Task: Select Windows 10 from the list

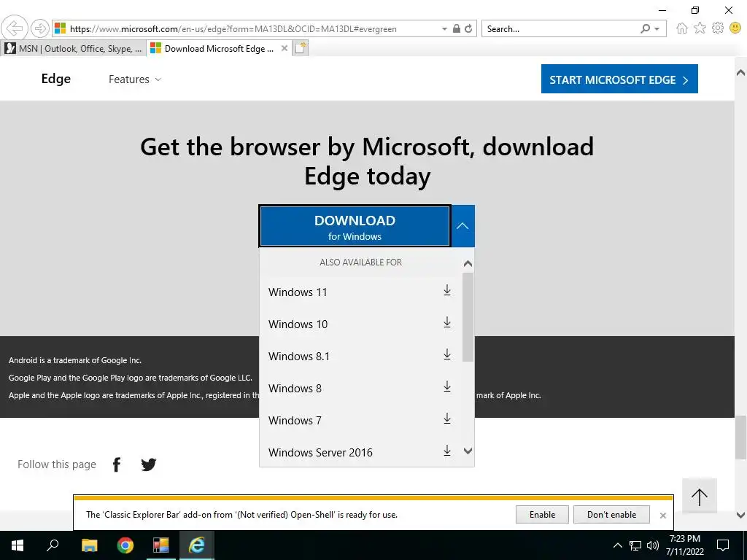Action: (298, 324)
